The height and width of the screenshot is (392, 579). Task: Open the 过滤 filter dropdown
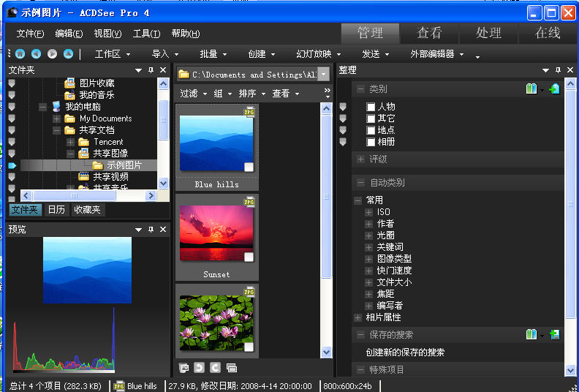pyautogui.click(x=193, y=94)
